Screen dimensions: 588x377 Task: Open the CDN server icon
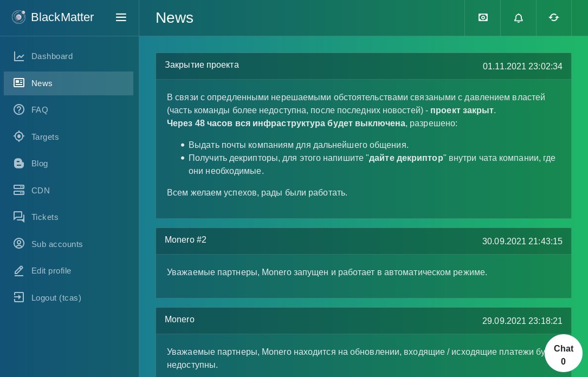click(19, 190)
